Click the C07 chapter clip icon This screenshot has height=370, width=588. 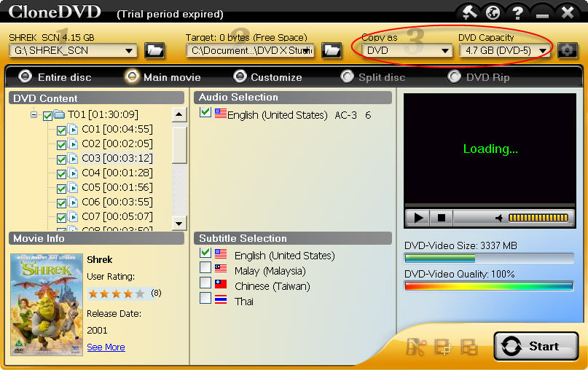click(x=73, y=216)
